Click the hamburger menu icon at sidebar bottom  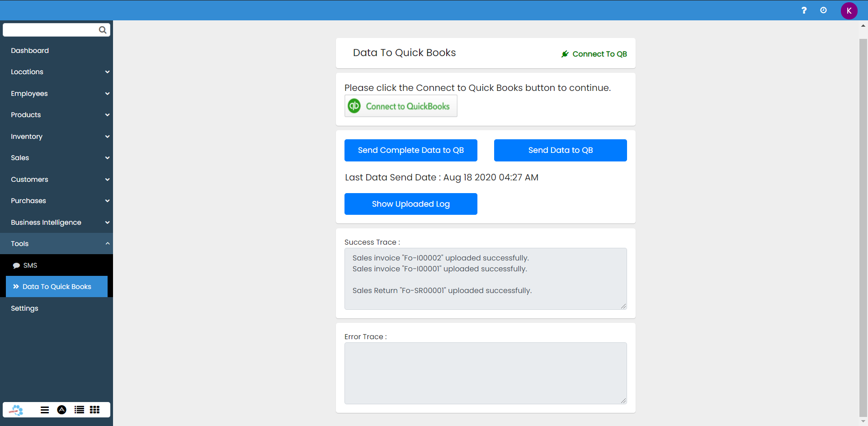[45, 410]
